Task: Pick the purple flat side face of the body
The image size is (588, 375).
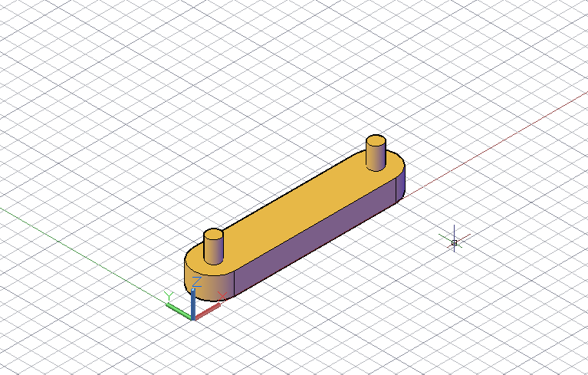Action: [x=315, y=236]
